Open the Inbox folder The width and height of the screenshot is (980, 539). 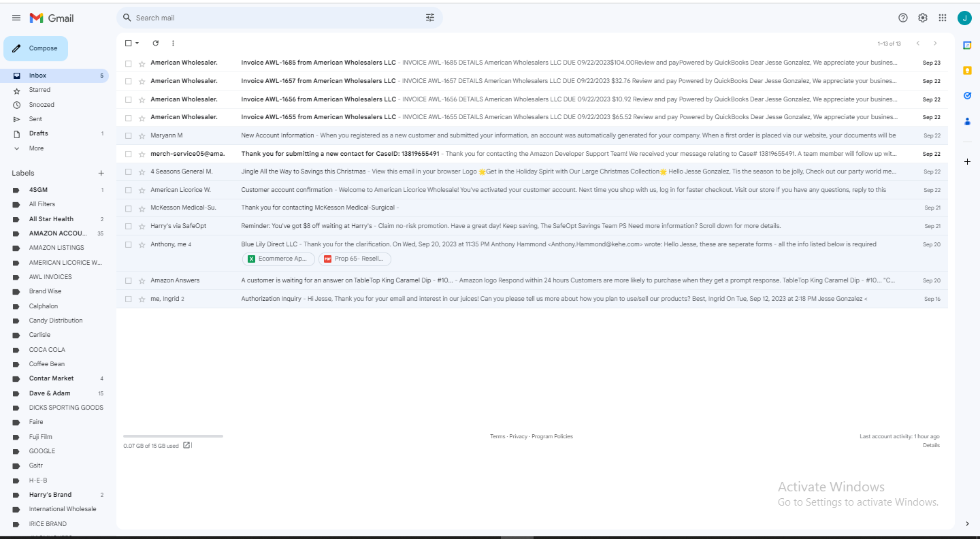(54, 76)
